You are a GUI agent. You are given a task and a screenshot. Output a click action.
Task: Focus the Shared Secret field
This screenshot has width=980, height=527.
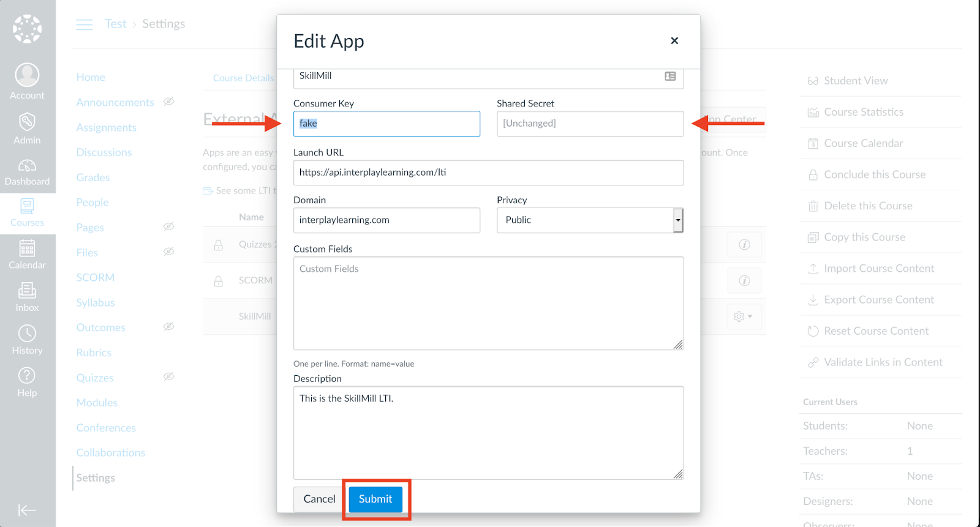pyautogui.click(x=590, y=124)
